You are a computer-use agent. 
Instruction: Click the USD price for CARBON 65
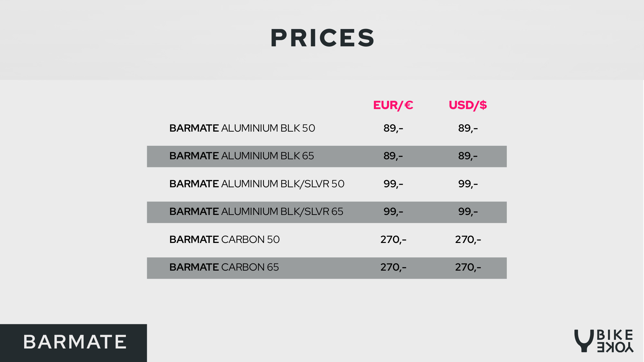[x=468, y=267]
